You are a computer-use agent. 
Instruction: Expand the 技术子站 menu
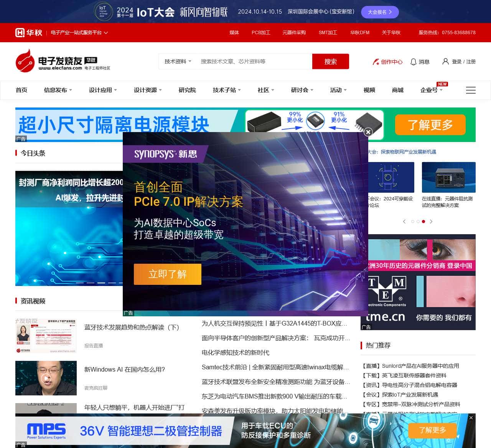(x=227, y=90)
